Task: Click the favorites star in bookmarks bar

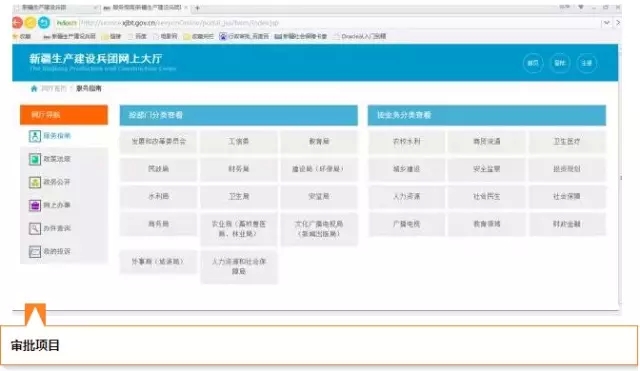Action: point(16,36)
